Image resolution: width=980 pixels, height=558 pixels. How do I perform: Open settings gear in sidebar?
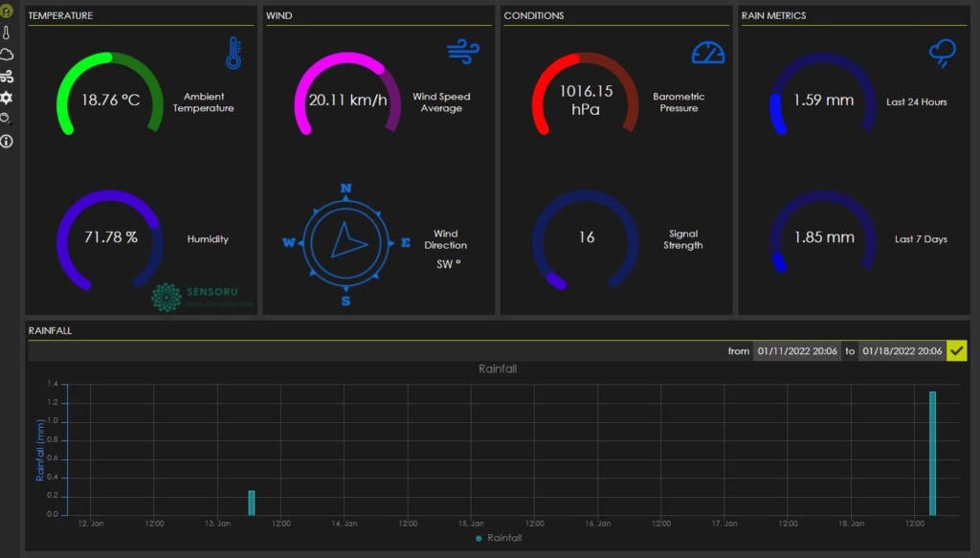coord(7,98)
